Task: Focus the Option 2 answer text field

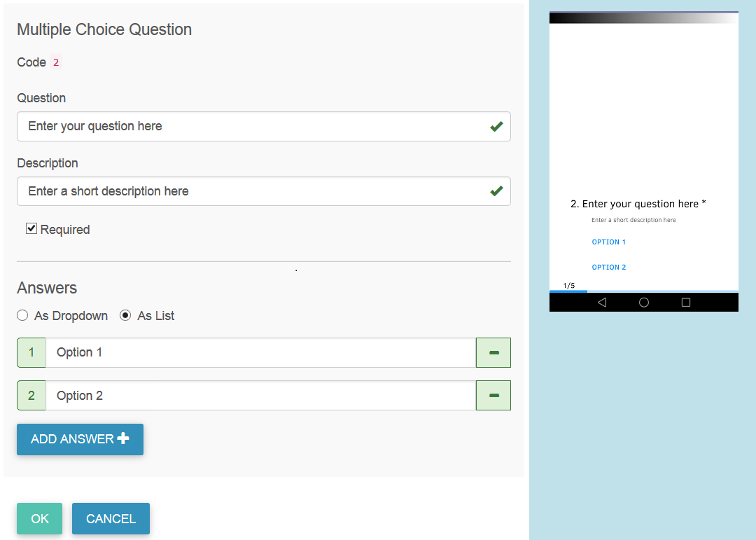Action: point(261,396)
